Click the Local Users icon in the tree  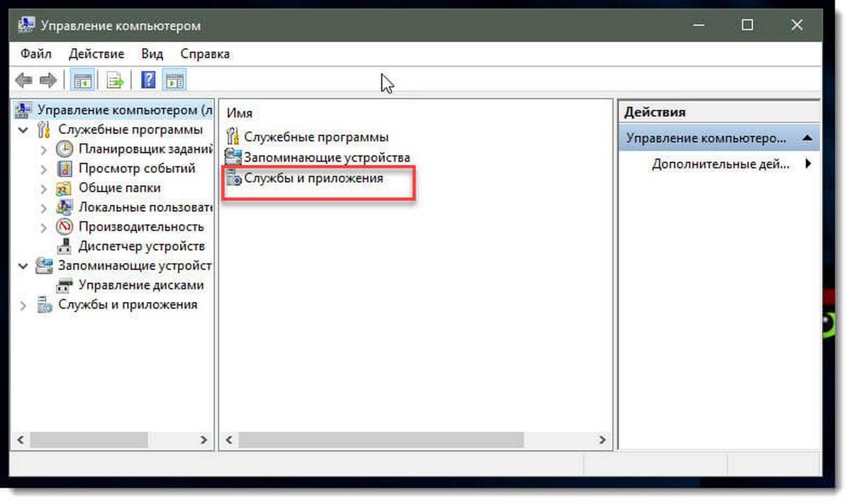(x=65, y=207)
